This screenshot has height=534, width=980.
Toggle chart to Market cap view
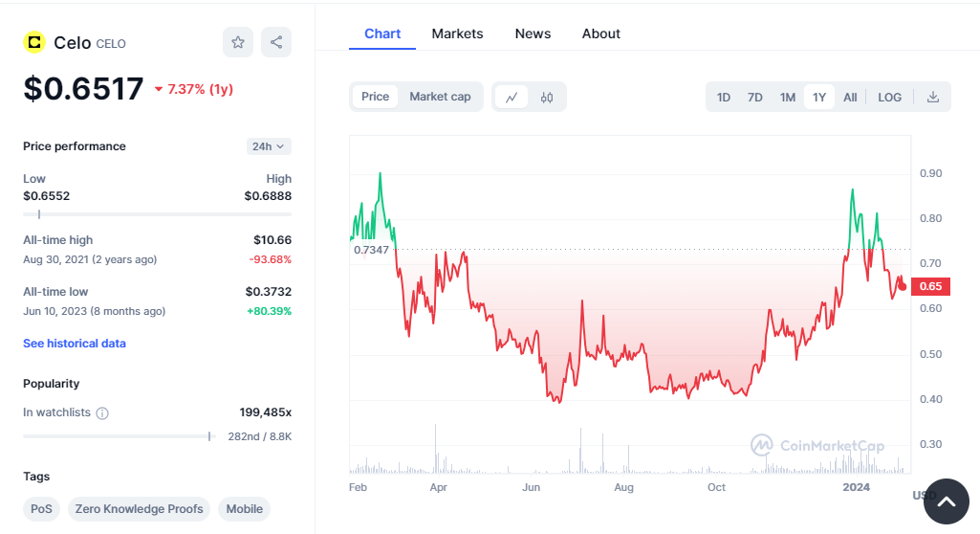click(x=440, y=97)
